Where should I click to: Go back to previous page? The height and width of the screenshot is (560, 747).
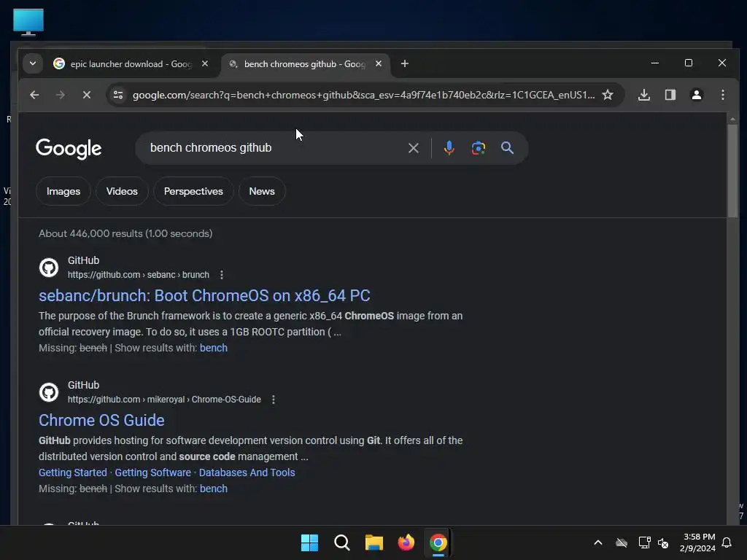tap(34, 95)
